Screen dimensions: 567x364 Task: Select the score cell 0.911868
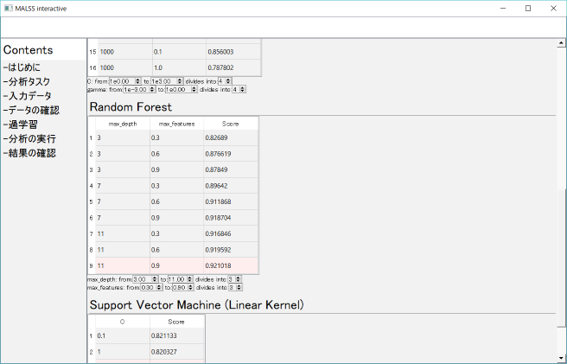coord(231,202)
